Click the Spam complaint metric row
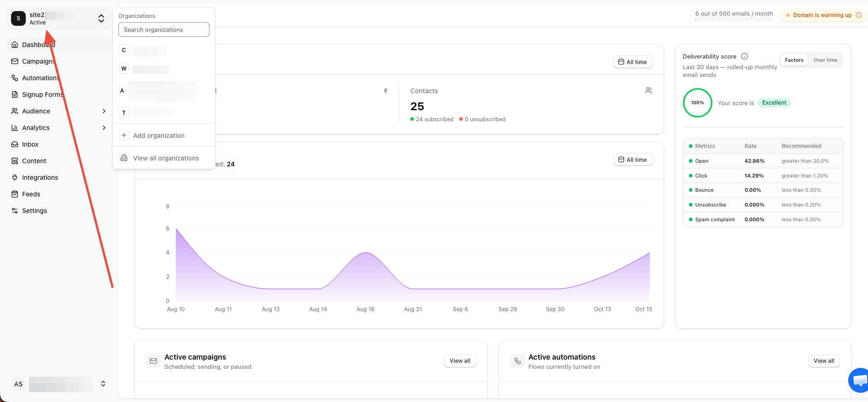Image resolution: width=868 pixels, height=402 pixels. pyautogui.click(x=763, y=219)
